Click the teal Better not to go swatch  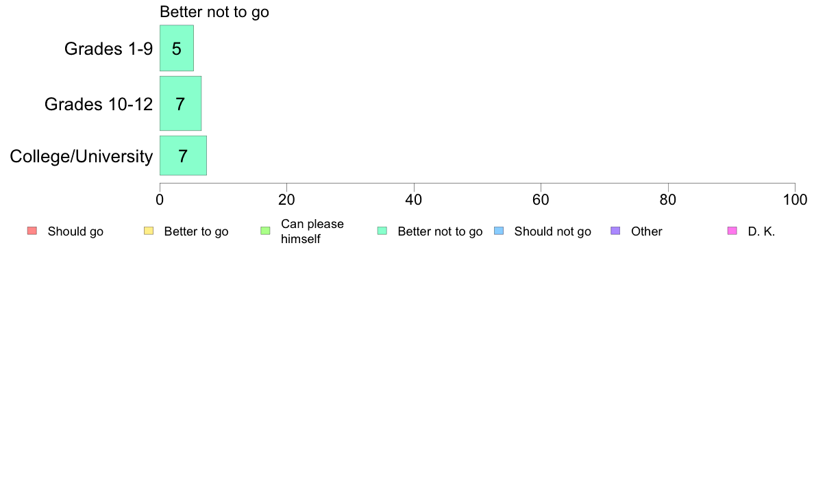(x=382, y=231)
